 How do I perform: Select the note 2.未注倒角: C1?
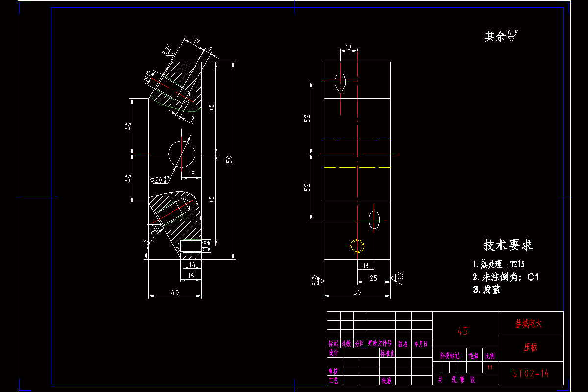(x=506, y=277)
